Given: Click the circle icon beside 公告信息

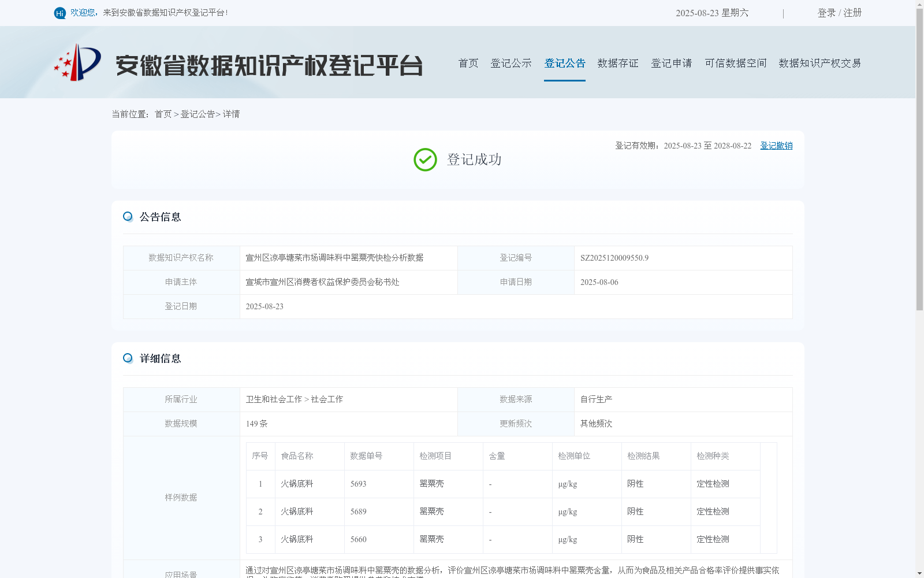Looking at the screenshot, I should click(128, 217).
